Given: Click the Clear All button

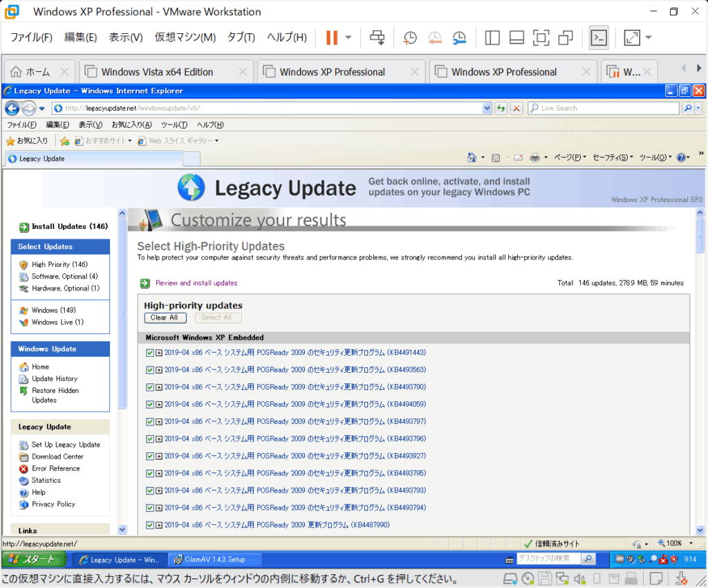Looking at the screenshot, I should click(165, 318).
